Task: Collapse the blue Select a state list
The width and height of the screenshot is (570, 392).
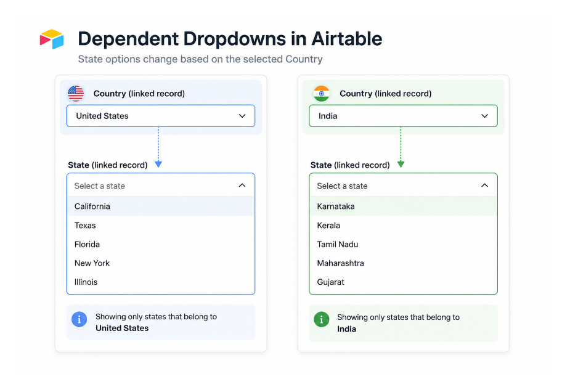Action: (x=242, y=186)
